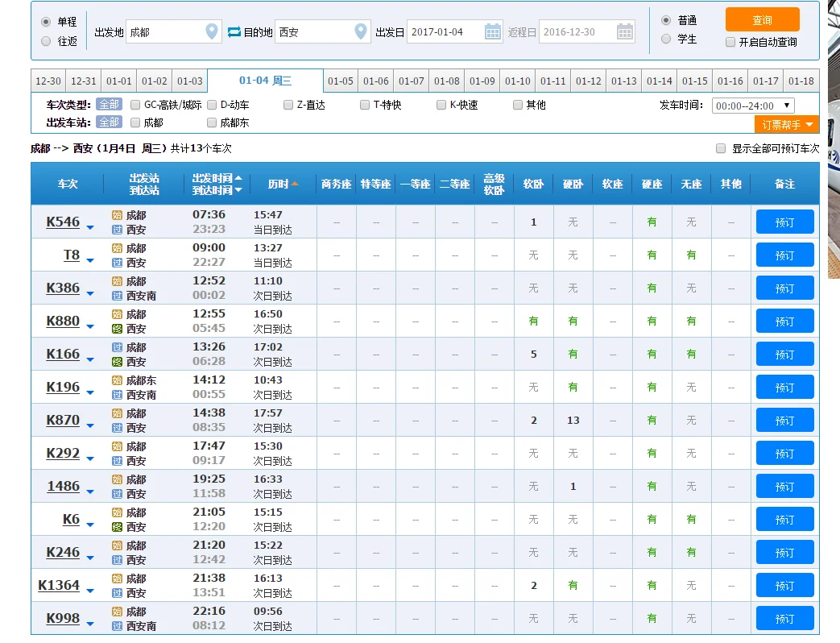840x643 pixels.
Task: Open the orange 订票帮手 helper tab
Action: point(786,125)
